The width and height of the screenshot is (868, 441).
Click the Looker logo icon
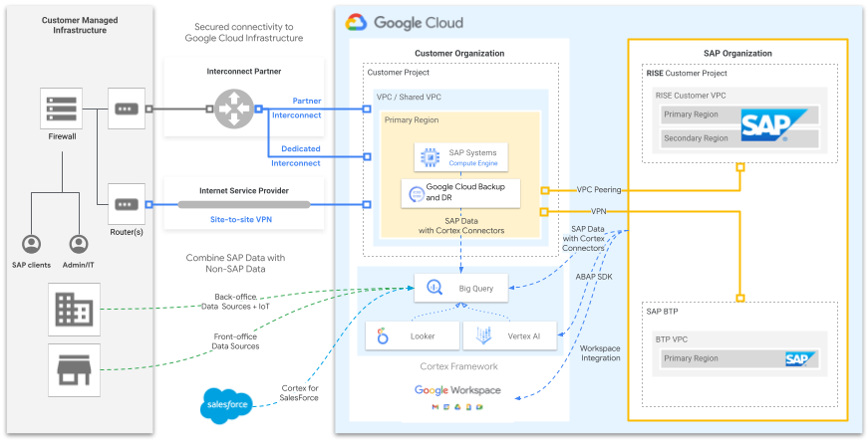383,337
